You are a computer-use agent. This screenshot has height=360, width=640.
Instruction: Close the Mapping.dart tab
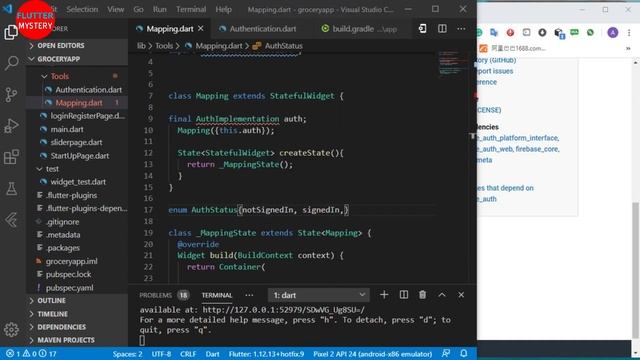[201, 29]
